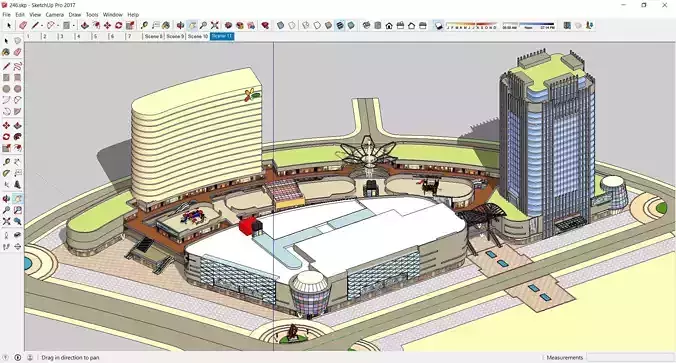This screenshot has width=676, height=363.
Task: Pick the Tape Measure tool in the top toolbar
Action: (x=144, y=25)
